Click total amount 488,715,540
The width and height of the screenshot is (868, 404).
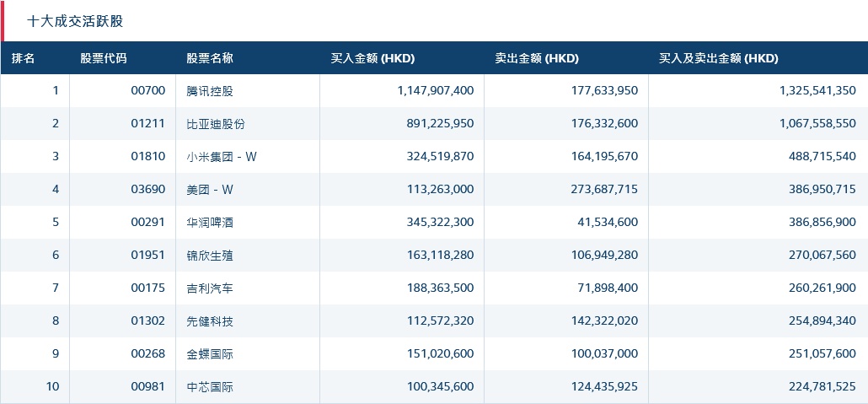(822, 156)
